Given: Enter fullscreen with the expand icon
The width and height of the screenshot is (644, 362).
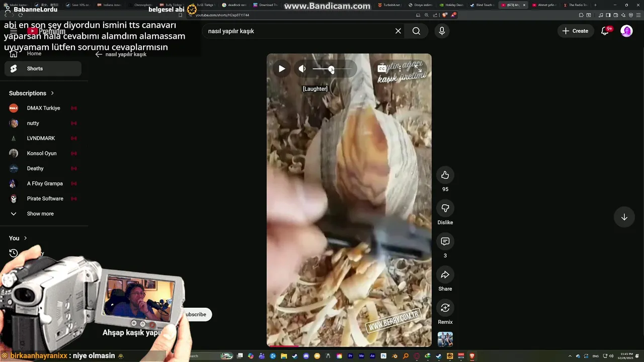Looking at the screenshot, I should click(x=418, y=68).
